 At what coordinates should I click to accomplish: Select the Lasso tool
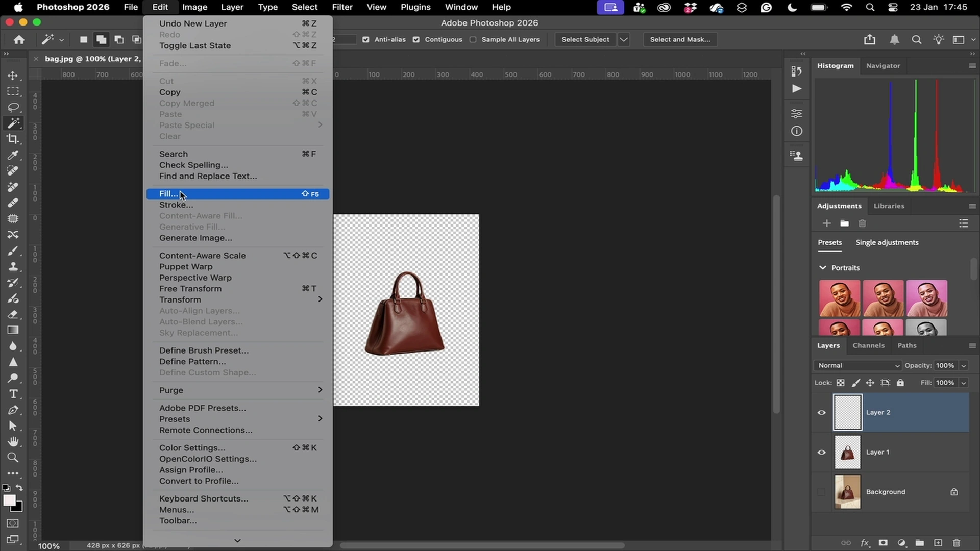pos(13,107)
